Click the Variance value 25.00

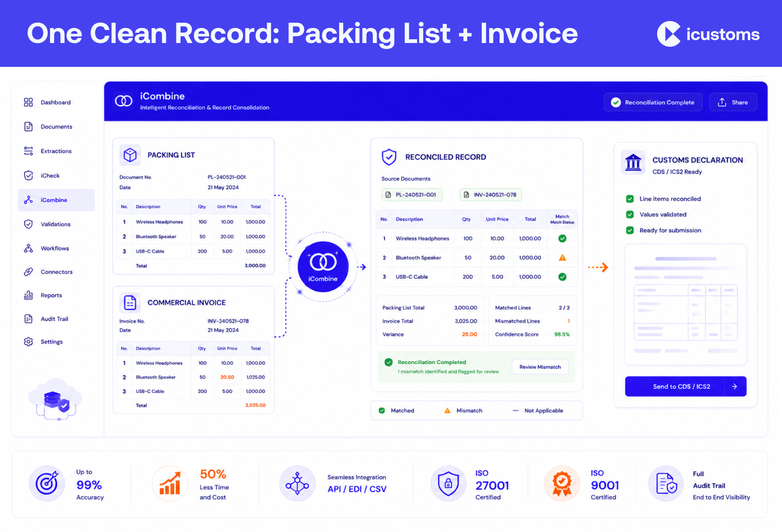pyautogui.click(x=470, y=334)
